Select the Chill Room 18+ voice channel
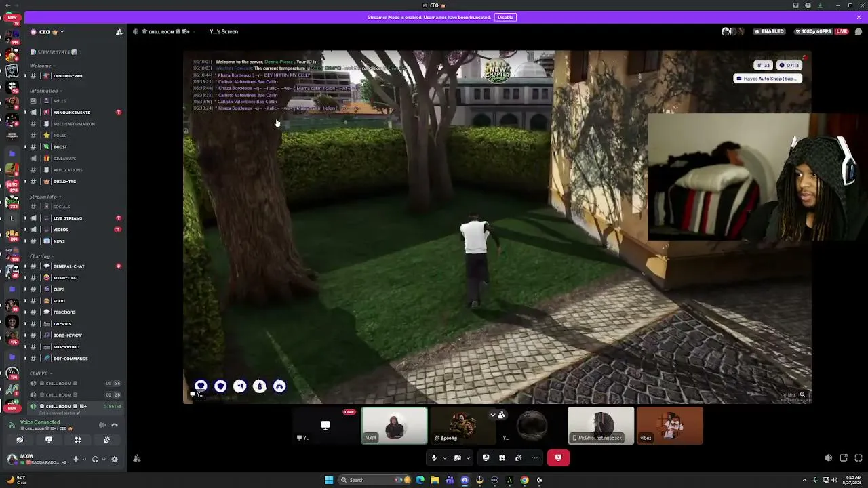868x488 pixels. 75,407
